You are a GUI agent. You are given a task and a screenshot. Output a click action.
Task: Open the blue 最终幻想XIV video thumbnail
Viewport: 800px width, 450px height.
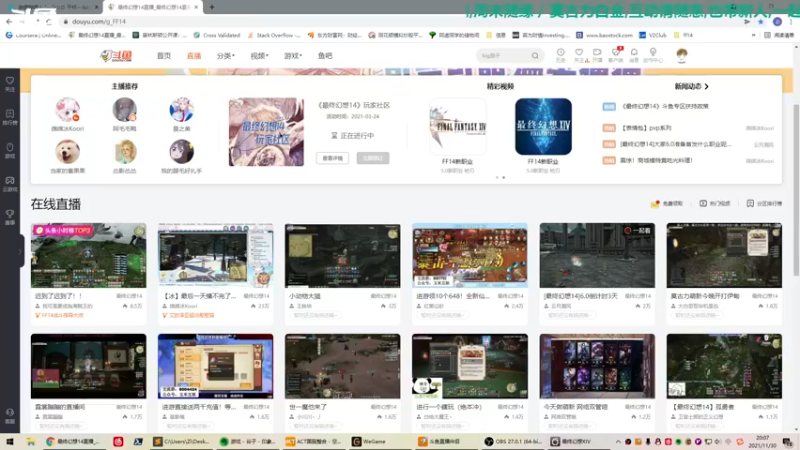pos(543,127)
